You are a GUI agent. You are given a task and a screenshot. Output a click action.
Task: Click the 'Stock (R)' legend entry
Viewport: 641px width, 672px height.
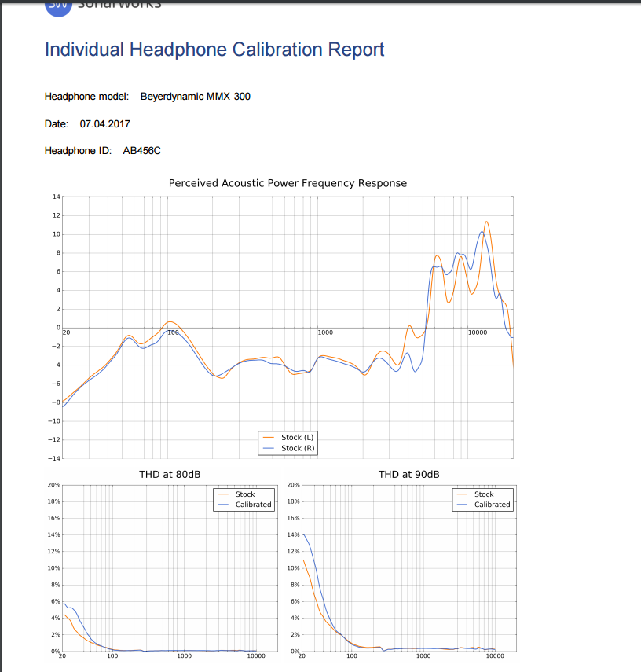(x=298, y=448)
